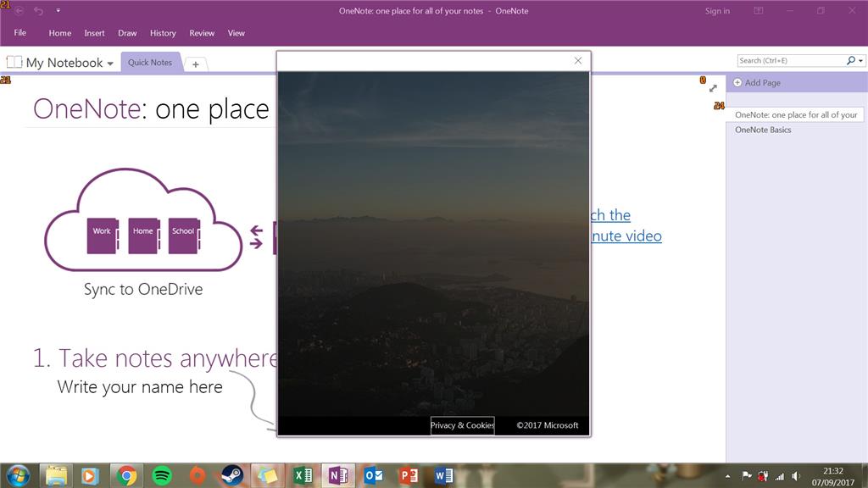Open the View ribbon tab
Viewport: 868px width, 488px height.
(236, 33)
